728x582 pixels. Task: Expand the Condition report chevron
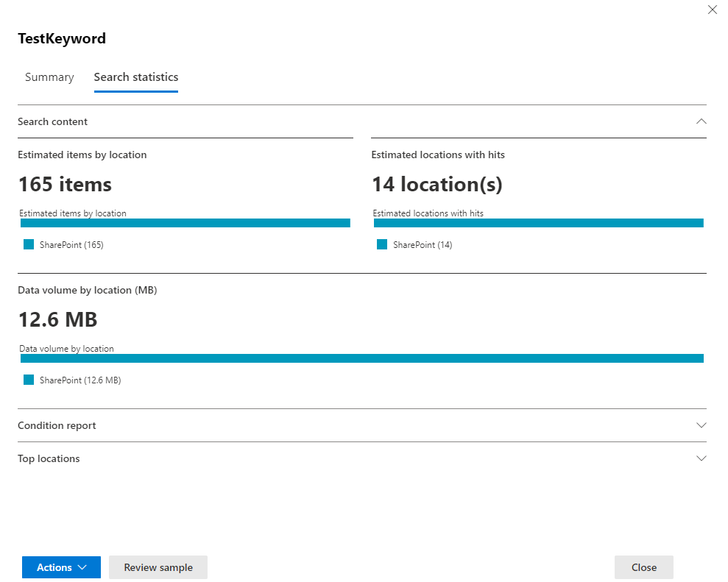click(701, 425)
